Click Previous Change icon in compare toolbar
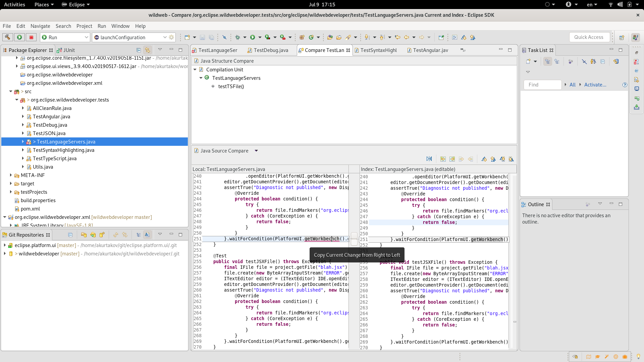Screen dimensions: 644x362 click(x=511, y=159)
